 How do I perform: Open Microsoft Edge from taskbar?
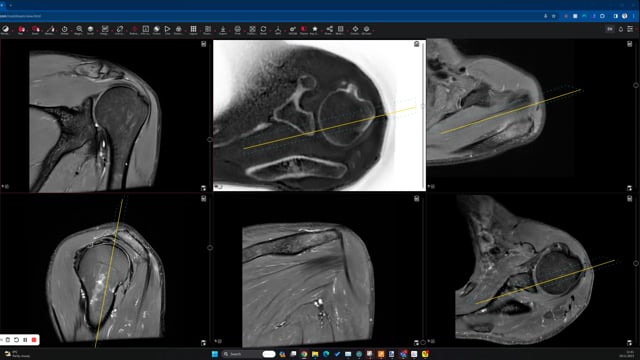(326, 354)
